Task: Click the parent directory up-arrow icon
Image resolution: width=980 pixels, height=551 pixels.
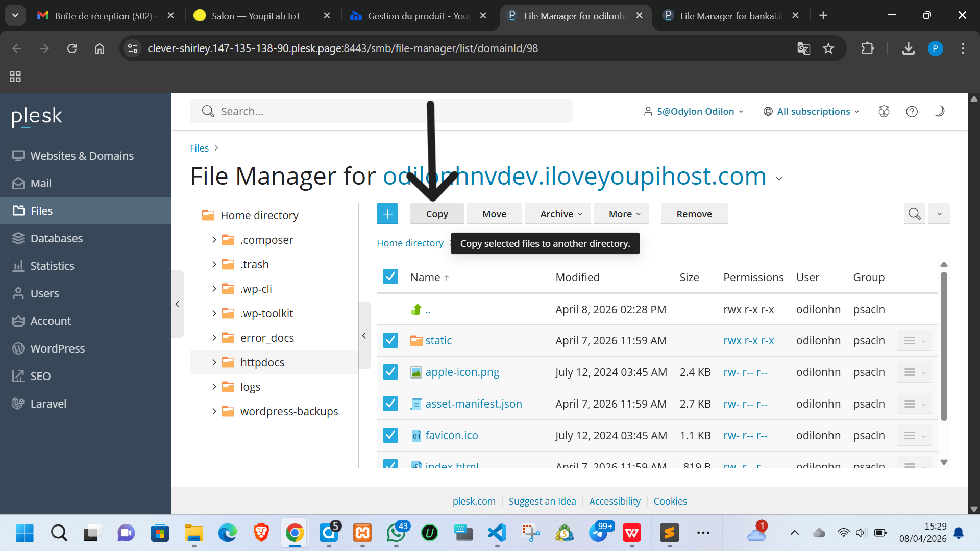Action: pos(416,309)
